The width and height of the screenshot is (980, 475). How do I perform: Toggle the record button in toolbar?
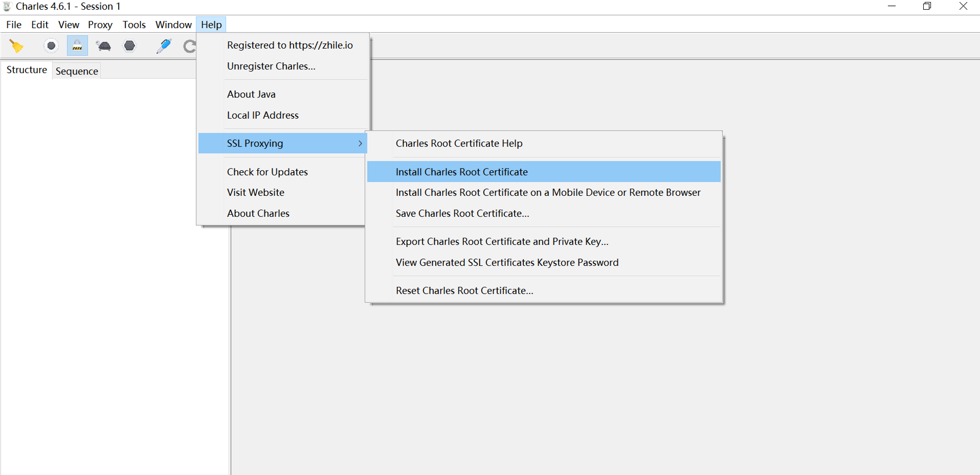click(51, 46)
